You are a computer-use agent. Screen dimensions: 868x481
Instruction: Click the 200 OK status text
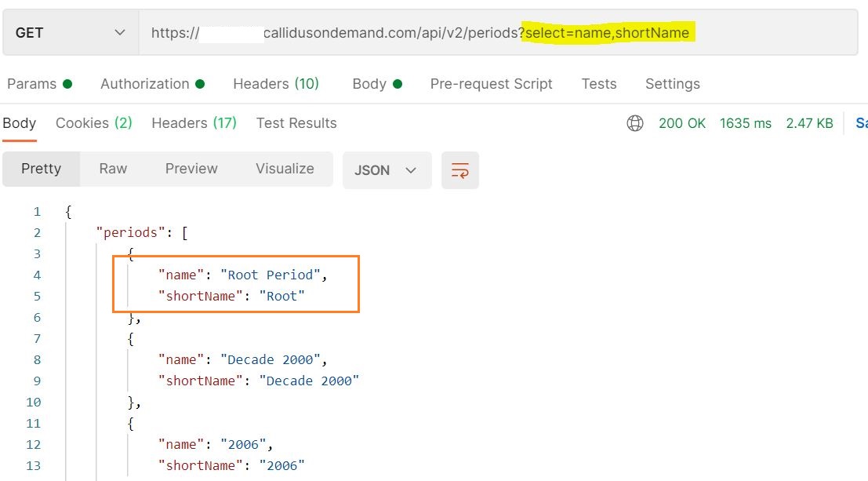pyautogui.click(x=682, y=123)
